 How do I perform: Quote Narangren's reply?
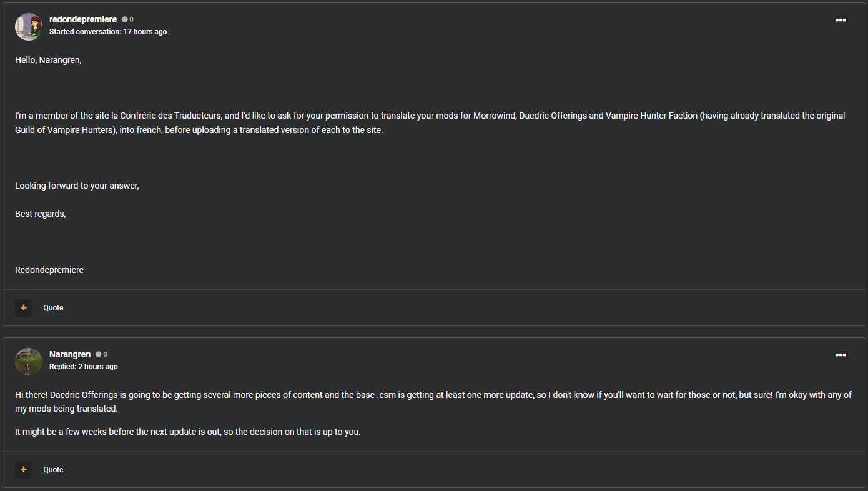tap(53, 470)
